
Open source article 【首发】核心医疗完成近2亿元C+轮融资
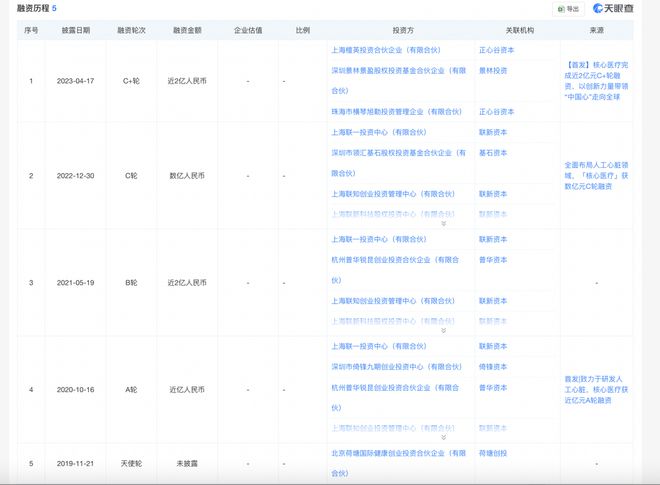click(x=596, y=81)
